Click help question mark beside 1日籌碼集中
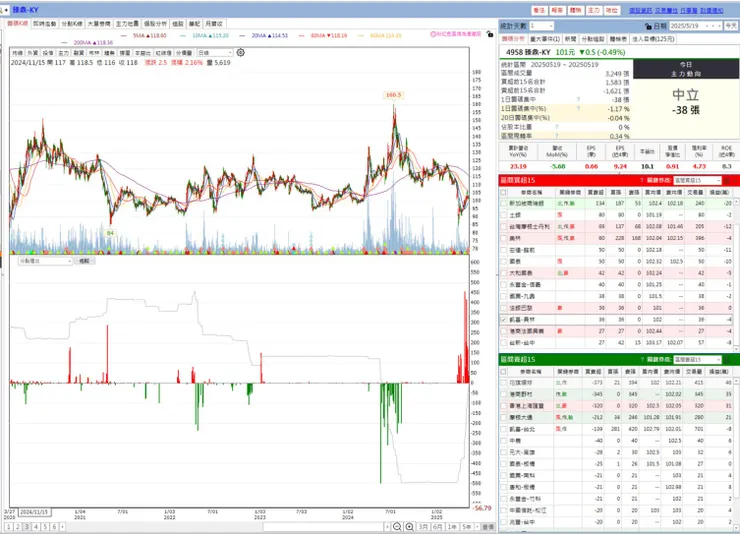The image size is (740, 534). [578, 100]
